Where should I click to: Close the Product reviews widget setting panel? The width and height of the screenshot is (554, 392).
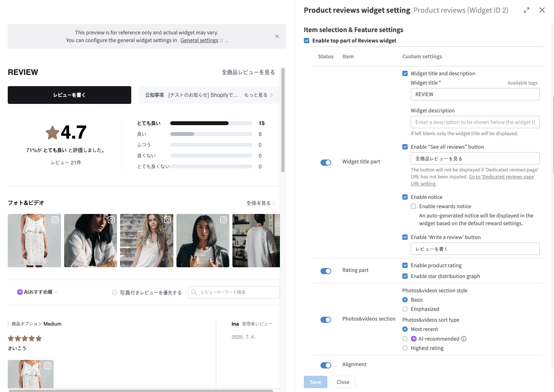[x=542, y=10]
